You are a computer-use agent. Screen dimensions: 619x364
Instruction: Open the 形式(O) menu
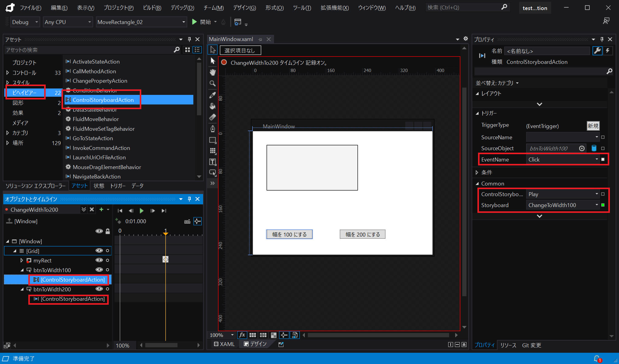click(274, 8)
